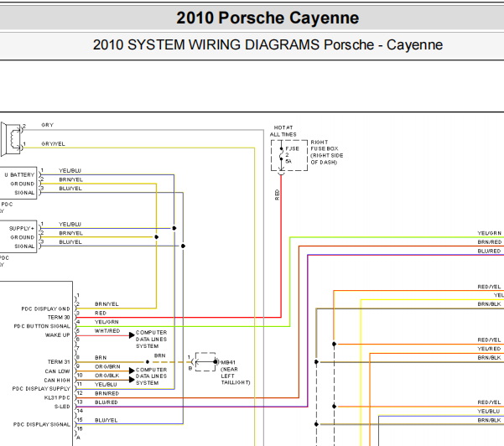
Task: Click the "2010 Porsche Cayenne" title
Action: point(268,18)
